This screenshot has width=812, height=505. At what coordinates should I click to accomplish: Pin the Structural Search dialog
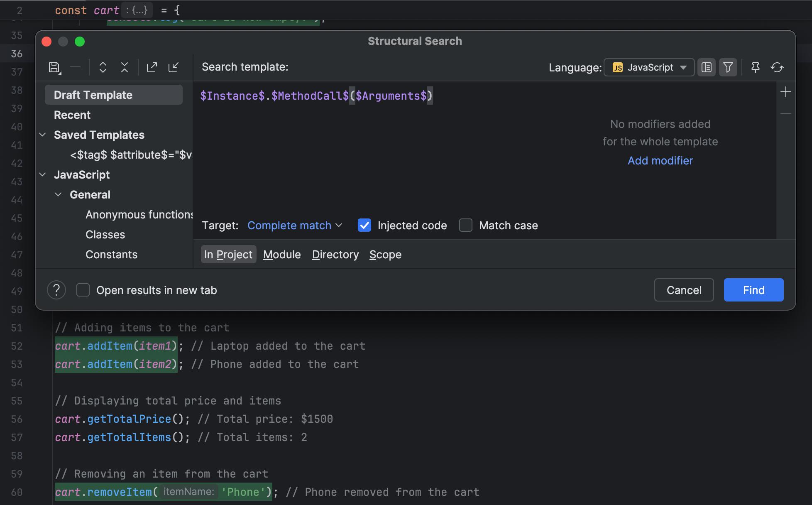756,67
